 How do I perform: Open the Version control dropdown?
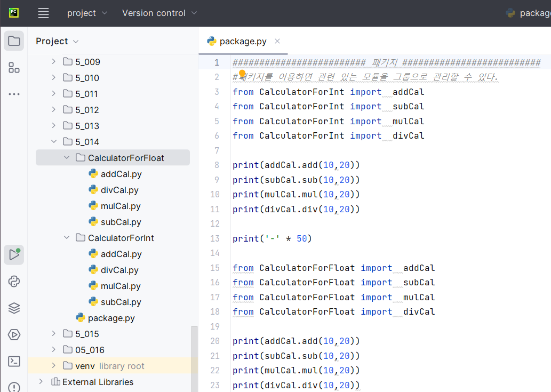(x=159, y=13)
